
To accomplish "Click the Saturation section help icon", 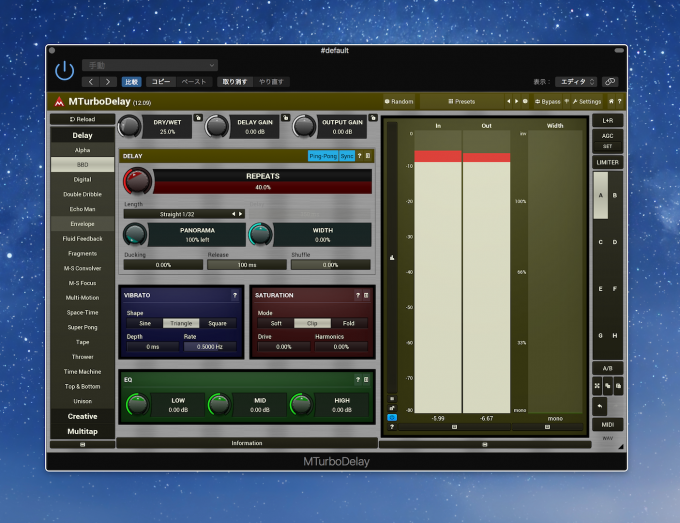I will click(x=357, y=295).
